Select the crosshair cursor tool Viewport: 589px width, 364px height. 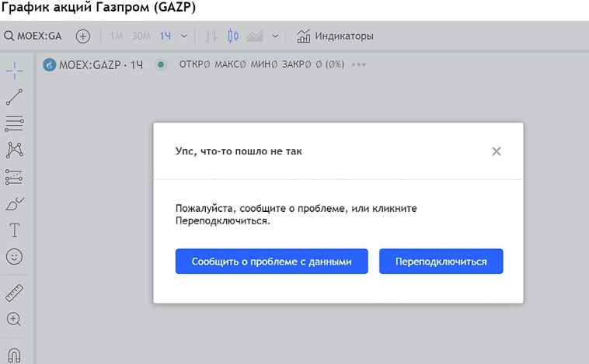(x=15, y=71)
